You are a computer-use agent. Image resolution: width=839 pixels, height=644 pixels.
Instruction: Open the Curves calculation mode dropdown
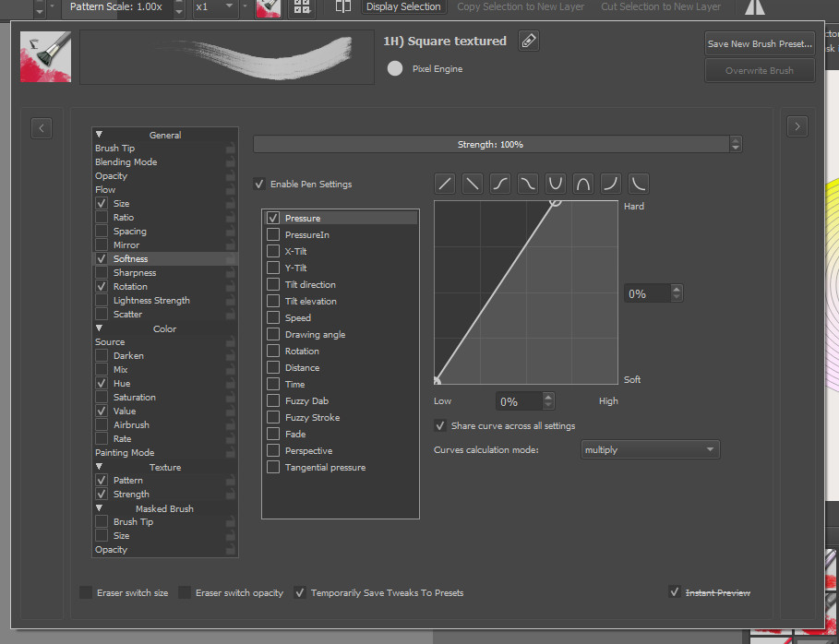650,449
